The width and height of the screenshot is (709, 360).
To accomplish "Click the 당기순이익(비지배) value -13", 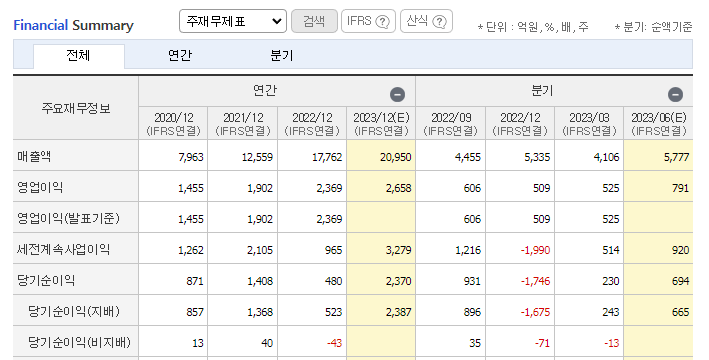I will [x=612, y=343].
